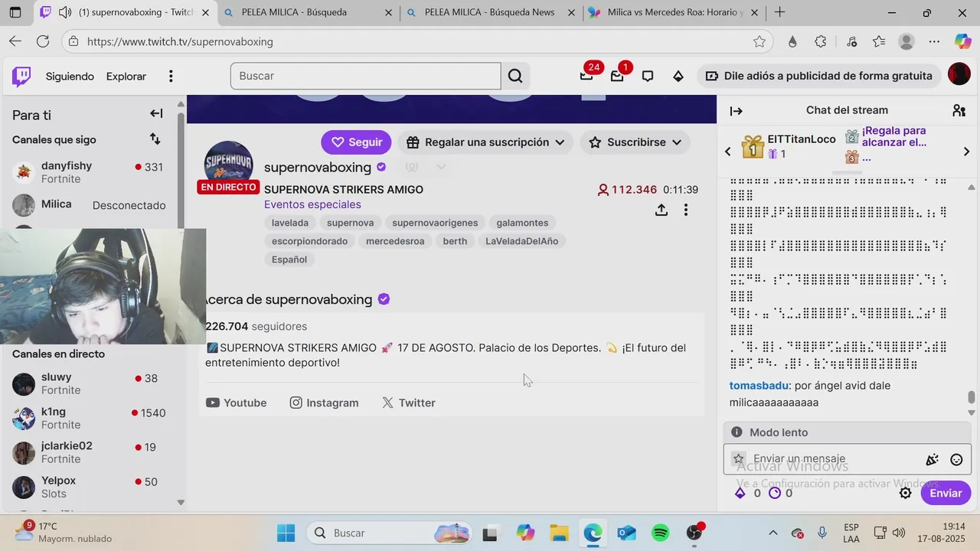Show hidden icons in the system tray
Image resolution: width=980 pixels, height=551 pixels.
click(773, 533)
